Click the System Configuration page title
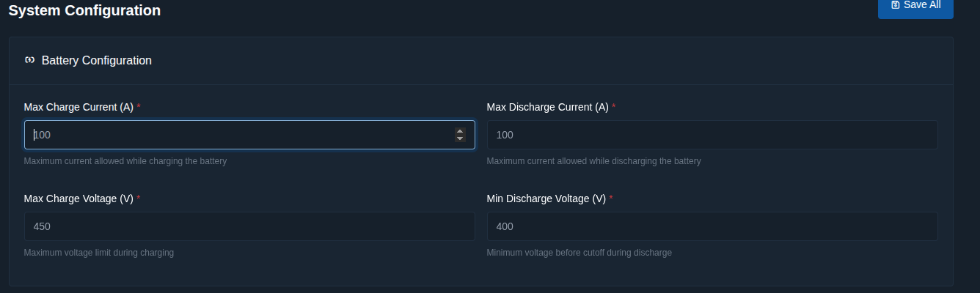The height and width of the screenshot is (293, 980). point(84,10)
